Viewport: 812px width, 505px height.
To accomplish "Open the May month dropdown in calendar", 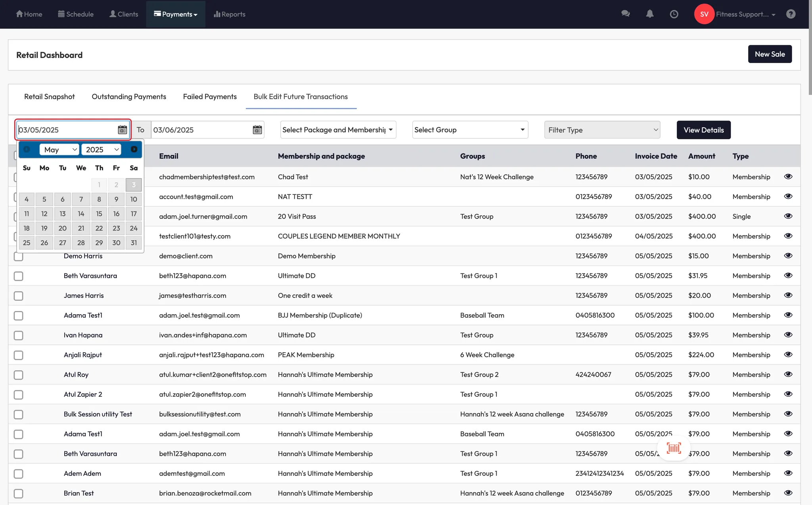I will click(x=59, y=150).
